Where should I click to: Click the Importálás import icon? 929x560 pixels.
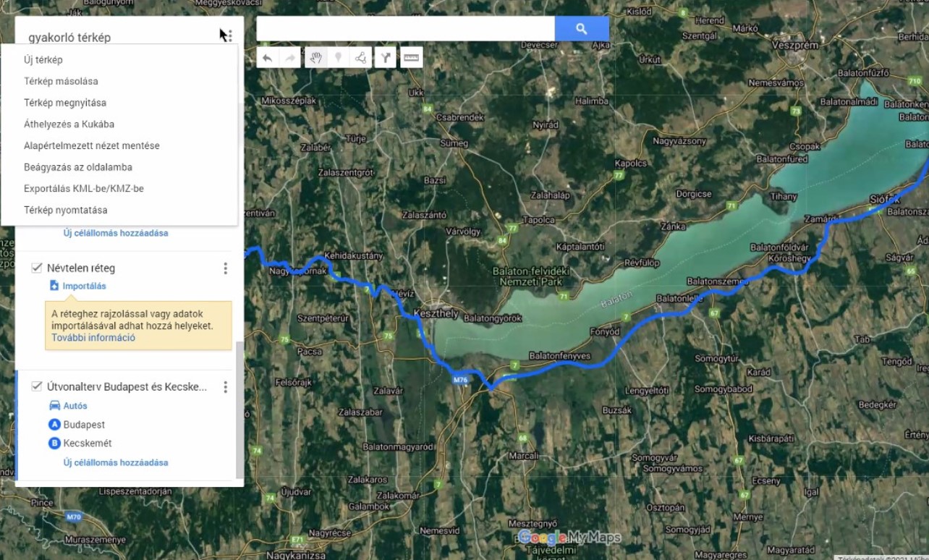pos(54,286)
